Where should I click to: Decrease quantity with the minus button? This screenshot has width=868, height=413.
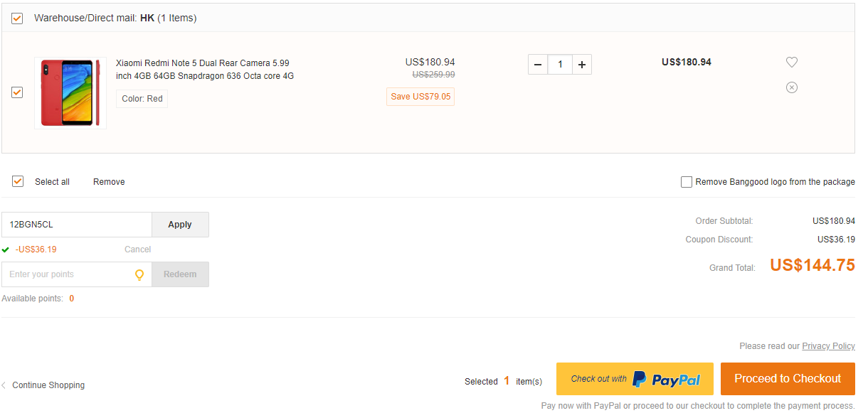point(538,65)
